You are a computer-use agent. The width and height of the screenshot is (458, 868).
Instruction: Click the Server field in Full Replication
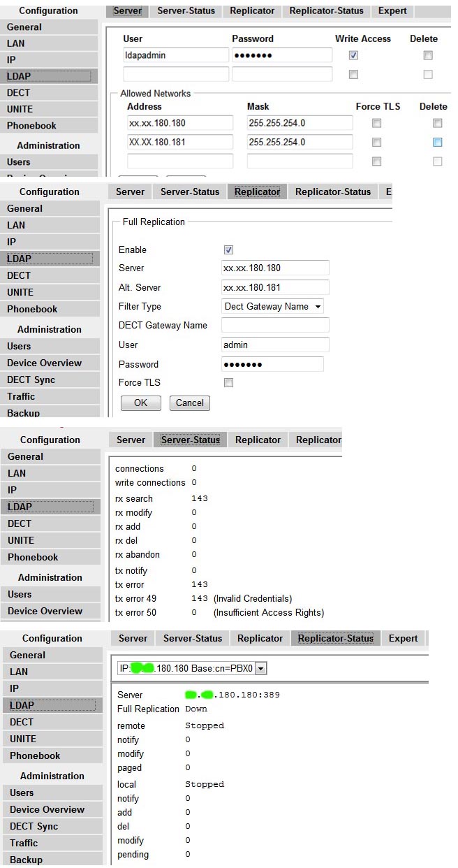pos(275,268)
